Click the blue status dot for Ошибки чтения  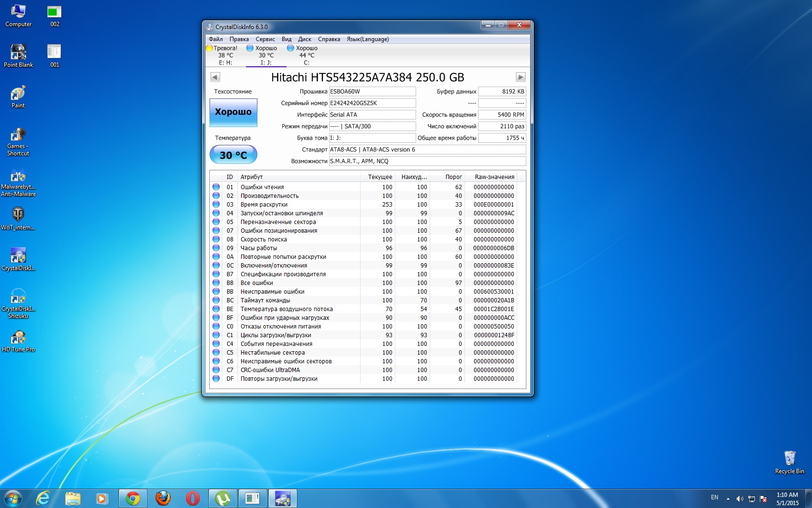(216, 187)
